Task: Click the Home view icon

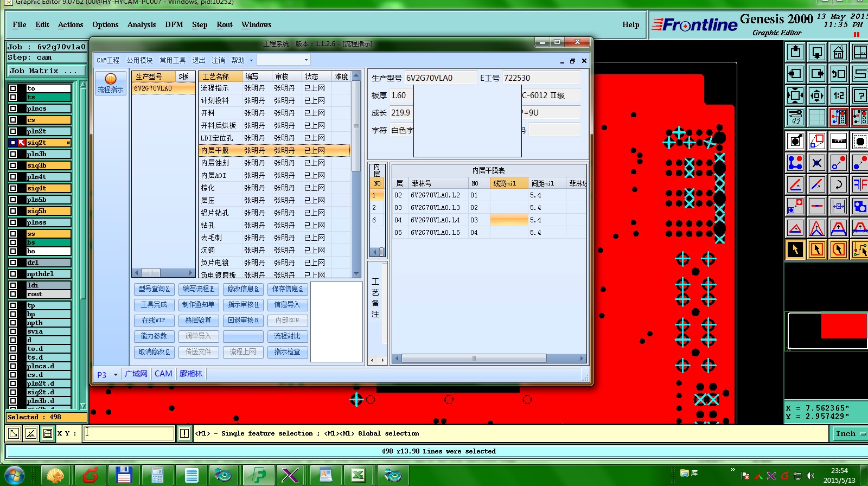Action: tap(838, 53)
